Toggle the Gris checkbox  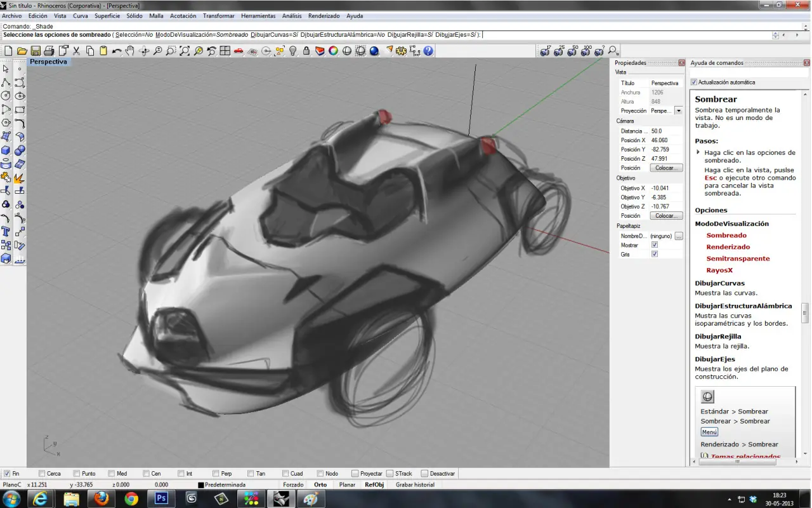click(655, 254)
